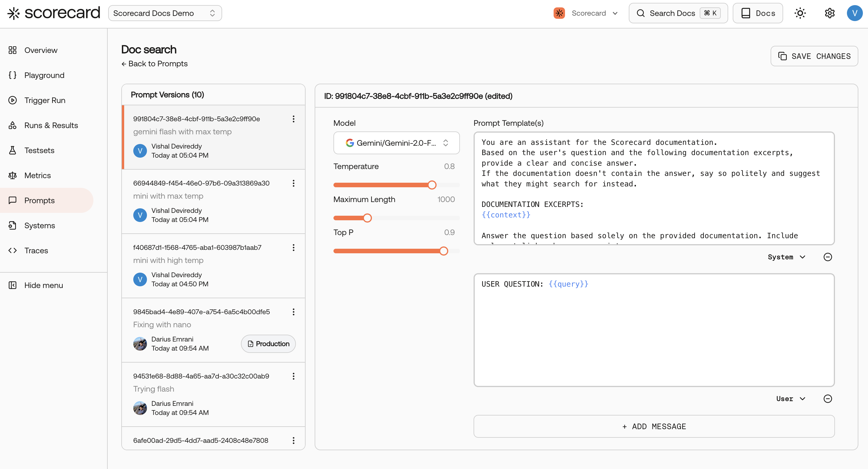Click the {{query}} variable in user message
Screen dimensions: 868x469
pos(568,284)
